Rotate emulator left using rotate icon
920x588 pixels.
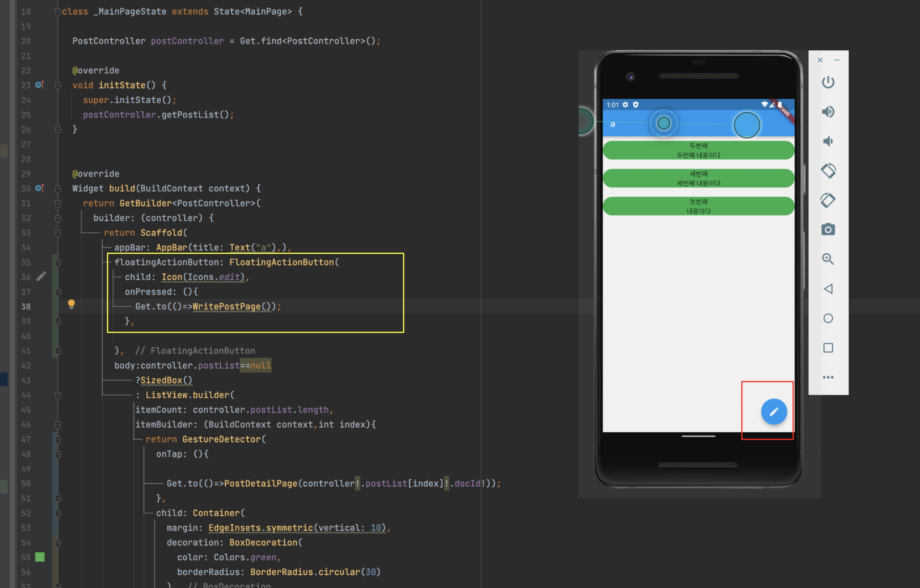click(x=828, y=170)
